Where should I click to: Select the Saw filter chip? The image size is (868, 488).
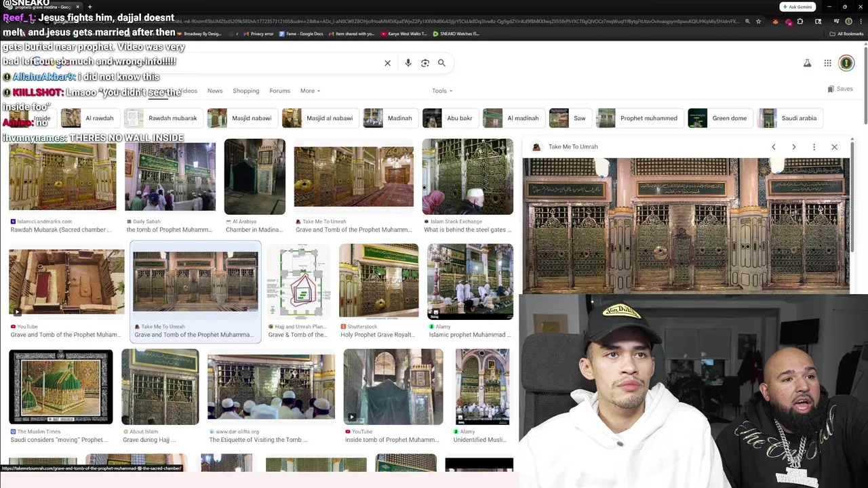(570, 118)
